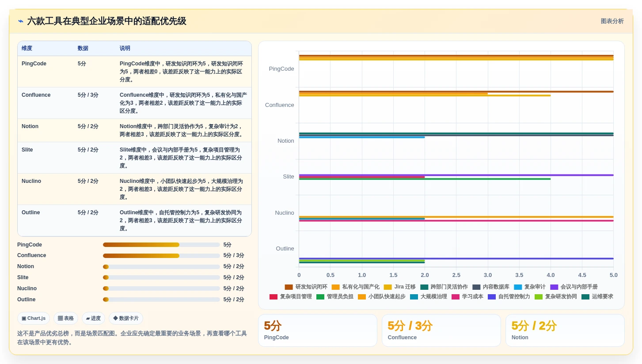This screenshot has height=364, width=642.
Task: Toggle 复杂研发协同 legend entry
Action: (556, 296)
